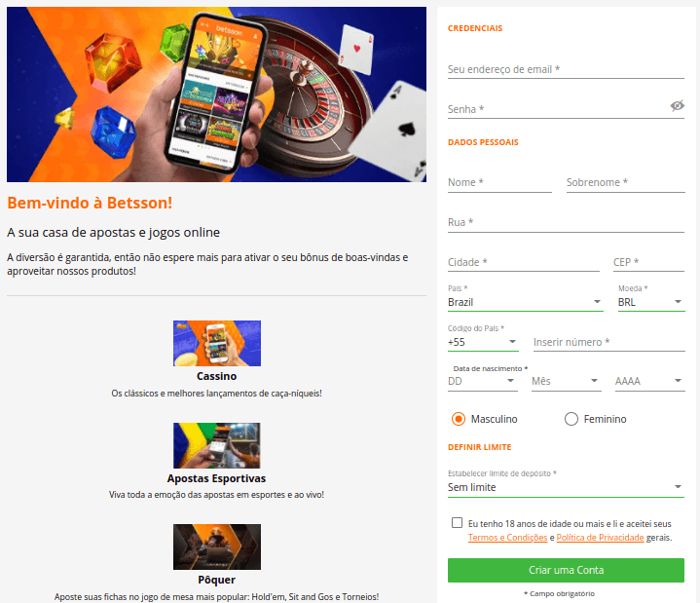This screenshot has width=700, height=603.
Task: Open the País dropdown showing Brazil
Action: pos(526,302)
